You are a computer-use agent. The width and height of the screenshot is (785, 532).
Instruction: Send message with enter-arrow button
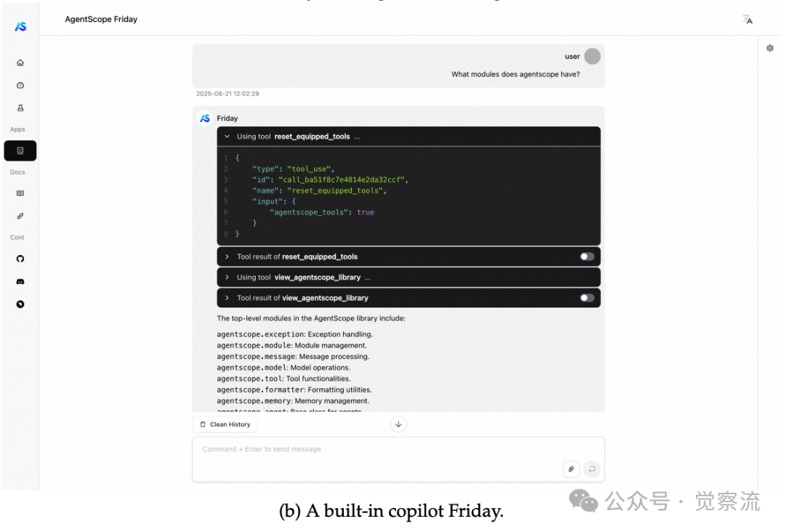coord(592,469)
